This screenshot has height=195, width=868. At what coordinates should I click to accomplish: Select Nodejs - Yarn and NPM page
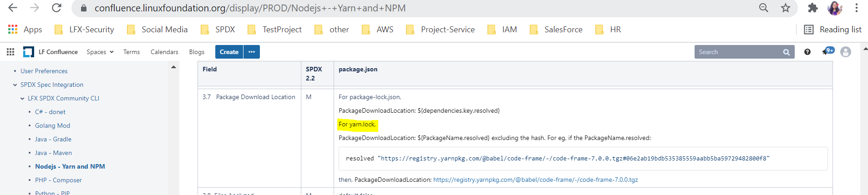tap(70, 166)
